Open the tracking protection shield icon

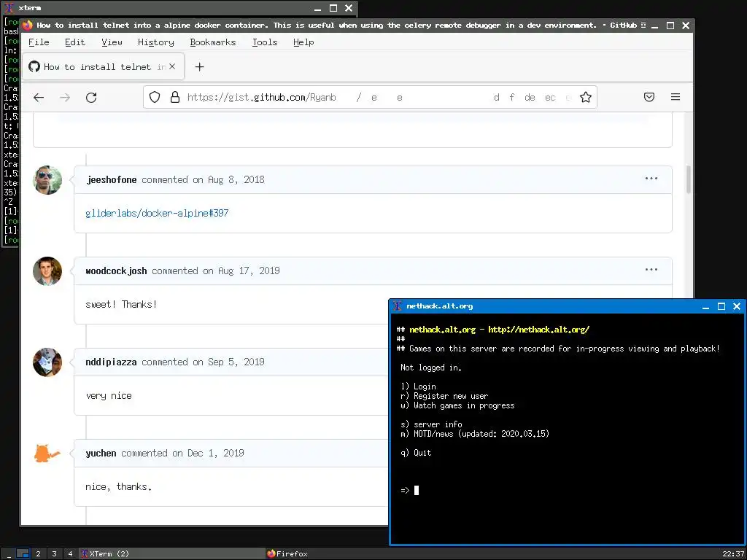(155, 97)
